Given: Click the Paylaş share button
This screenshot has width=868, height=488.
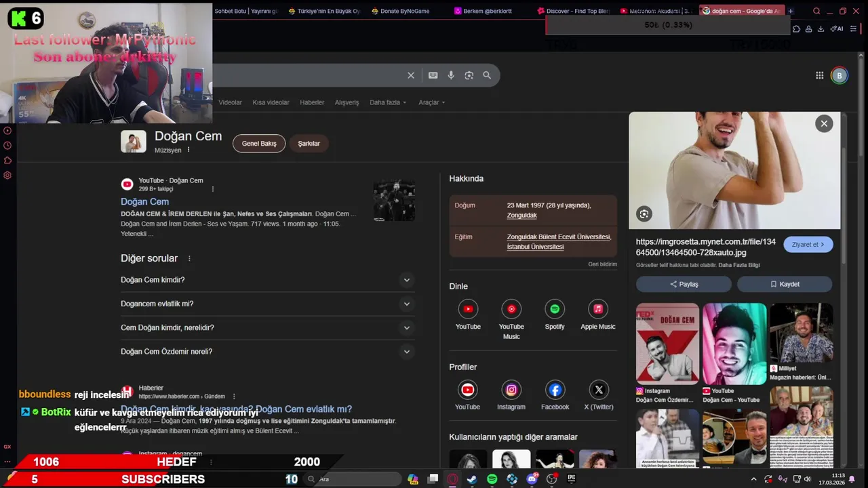Looking at the screenshot, I should [684, 284].
